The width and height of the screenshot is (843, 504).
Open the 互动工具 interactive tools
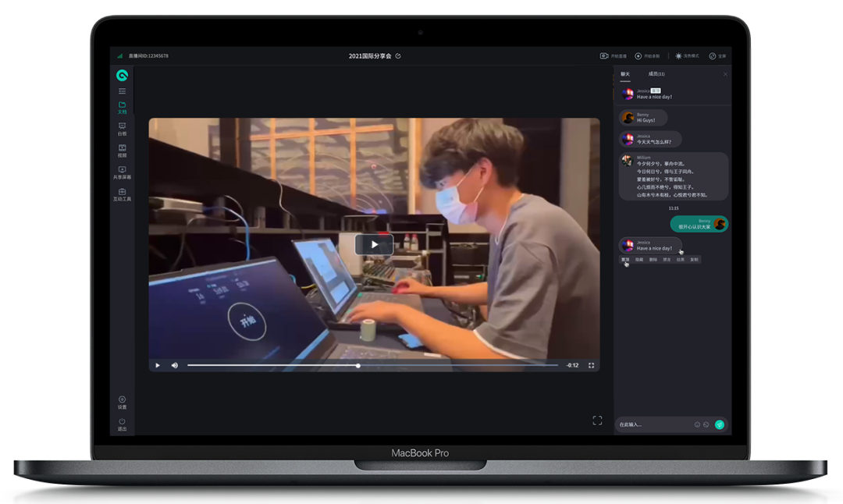pyautogui.click(x=122, y=194)
